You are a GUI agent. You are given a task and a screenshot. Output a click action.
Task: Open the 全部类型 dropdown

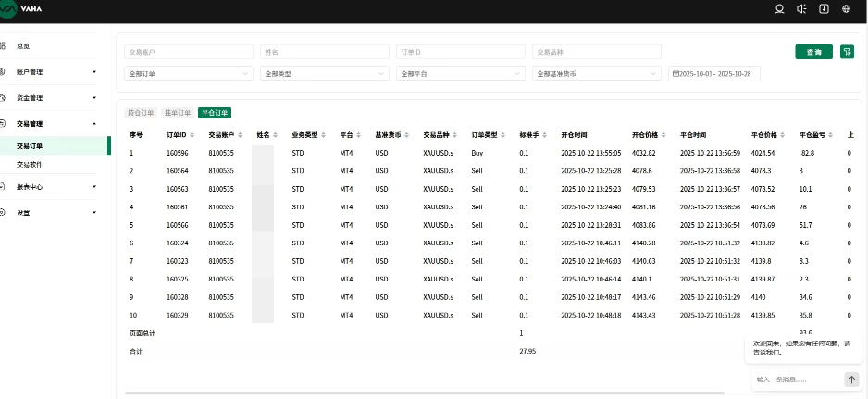click(324, 73)
